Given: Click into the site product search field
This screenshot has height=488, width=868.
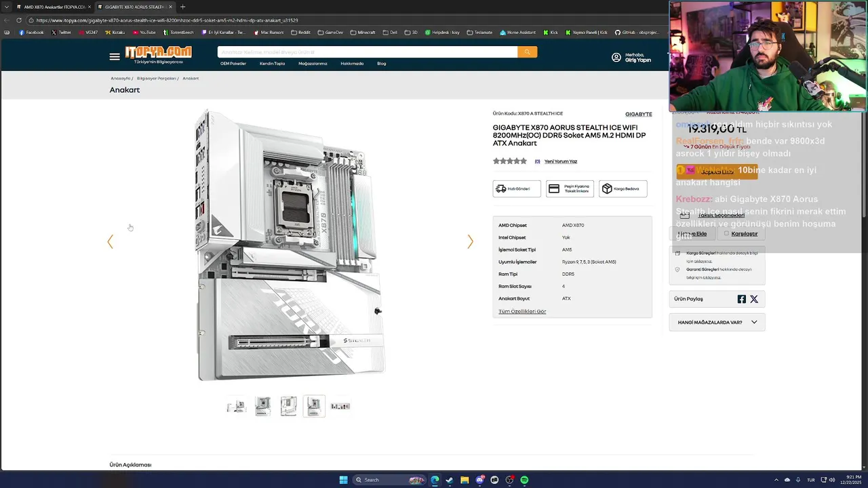Looking at the screenshot, I should [367, 52].
